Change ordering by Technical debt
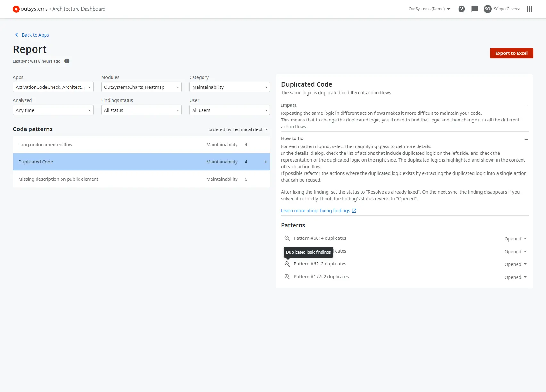The width and height of the screenshot is (546, 392). [x=238, y=129]
